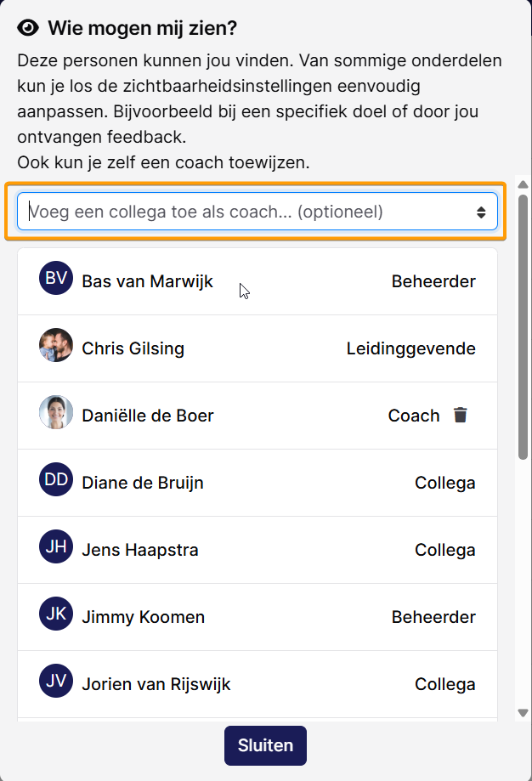Close the dialog with the Sluiten button
The height and width of the screenshot is (781, 532).
[x=265, y=745]
